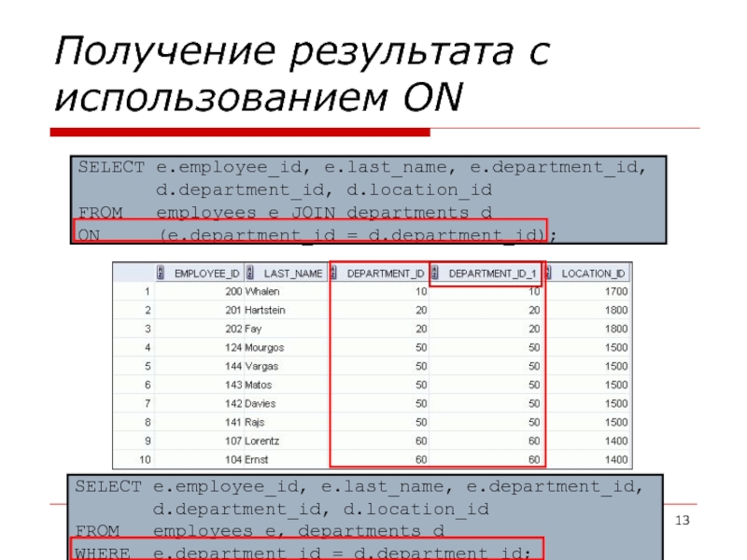The image size is (747, 560).
Task: Select the EMPLOYEE_ID column header
Action: [200, 273]
